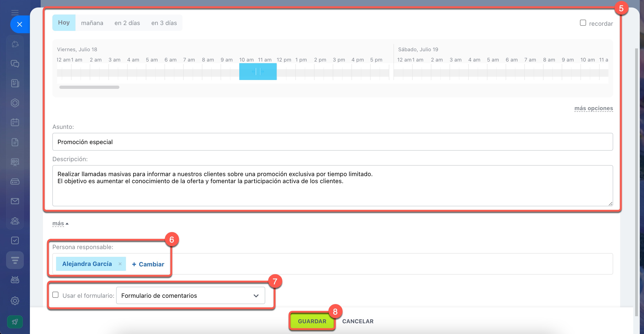The width and height of the screenshot is (644, 334).
Task: Select the en 2 días tab
Action: tap(127, 23)
